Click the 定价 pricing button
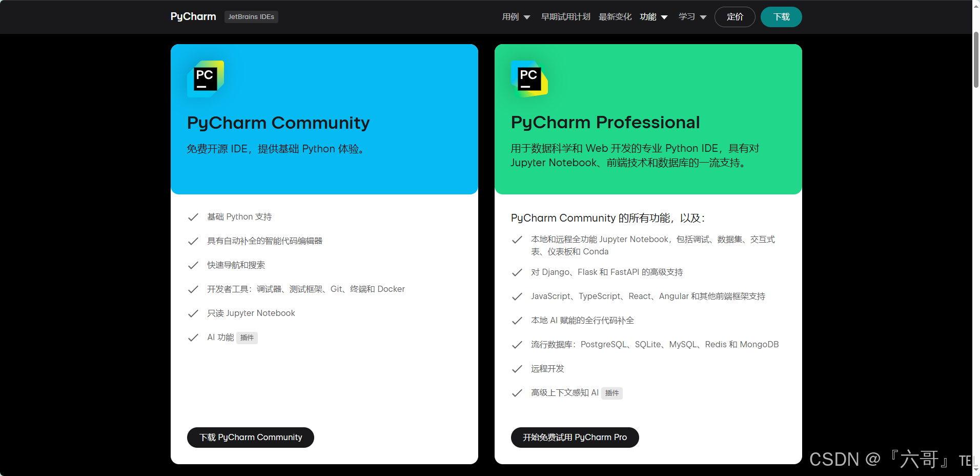 pos(735,17)
